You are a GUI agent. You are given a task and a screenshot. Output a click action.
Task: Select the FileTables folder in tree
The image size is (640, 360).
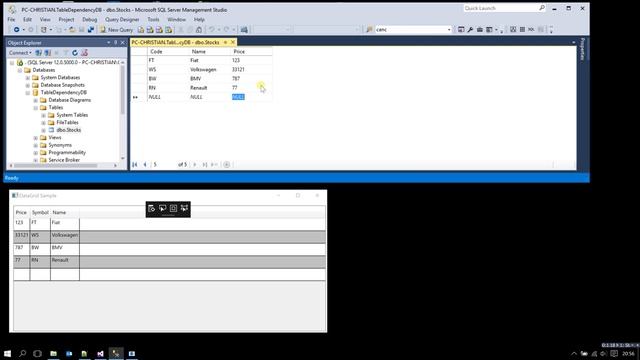click(67, 122)
